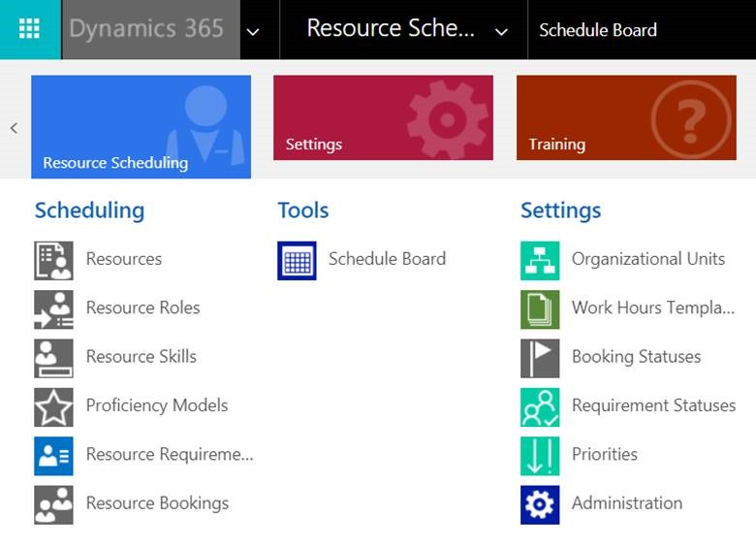Click the Priorities arrow icon
756x549 pixels.
[540, 456]
